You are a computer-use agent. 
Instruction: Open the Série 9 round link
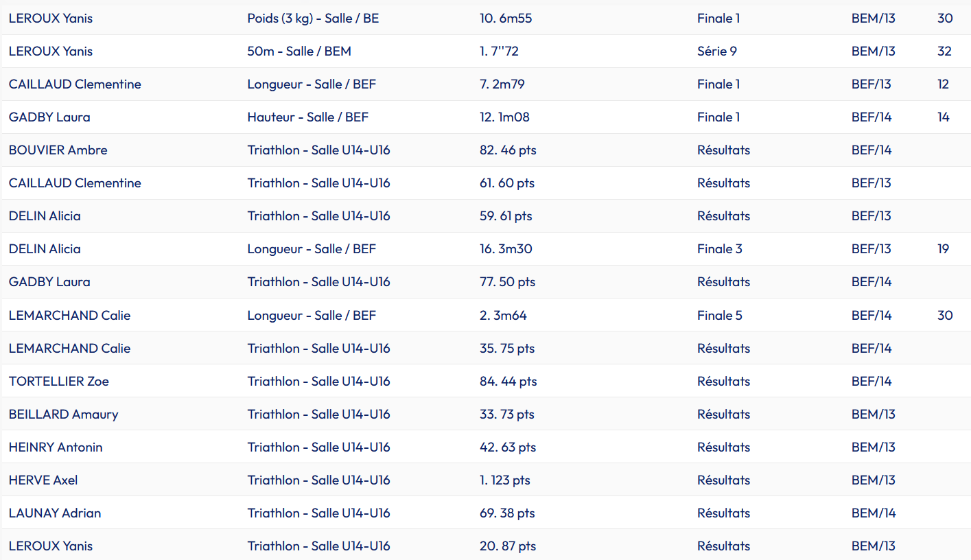tap(717, 51)
